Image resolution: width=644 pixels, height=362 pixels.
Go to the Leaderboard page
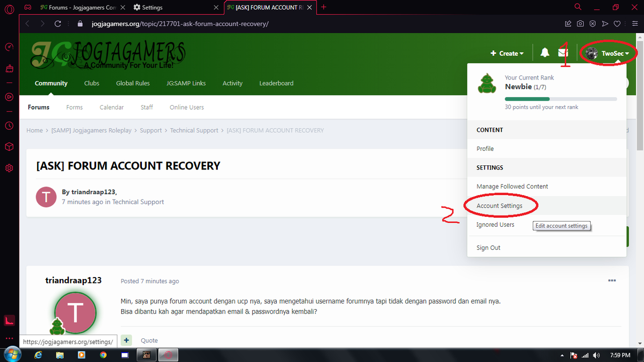(276, 83)
